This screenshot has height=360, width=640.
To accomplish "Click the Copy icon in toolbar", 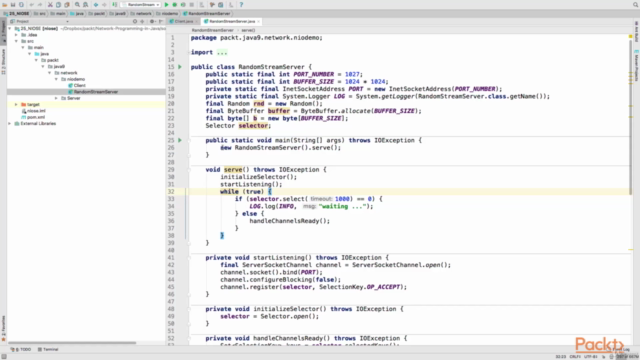I will (x=58, y=4).
